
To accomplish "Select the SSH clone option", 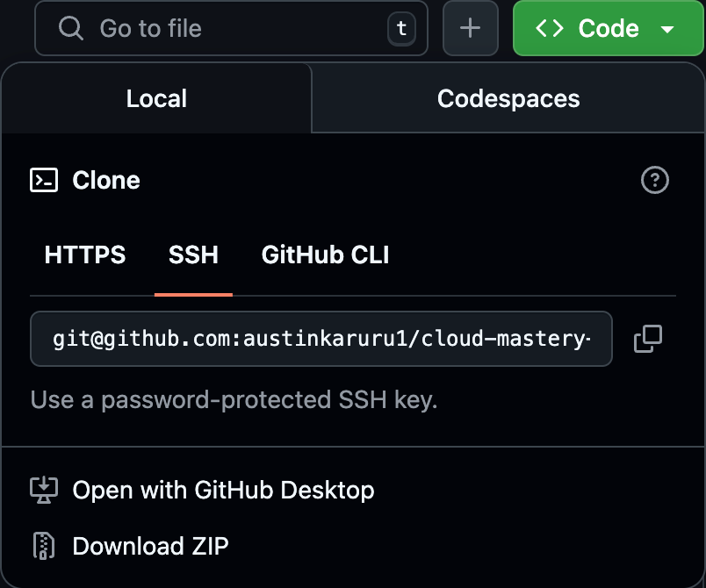I will pyautogui.click(x=193, y=255).
